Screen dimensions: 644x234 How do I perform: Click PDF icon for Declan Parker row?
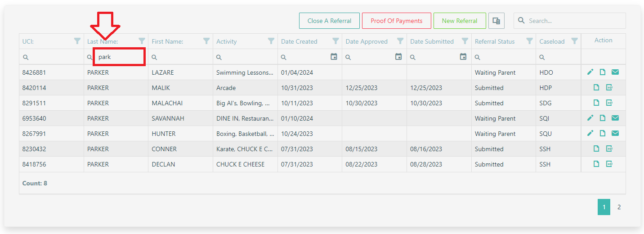click(x=609, y=164)
